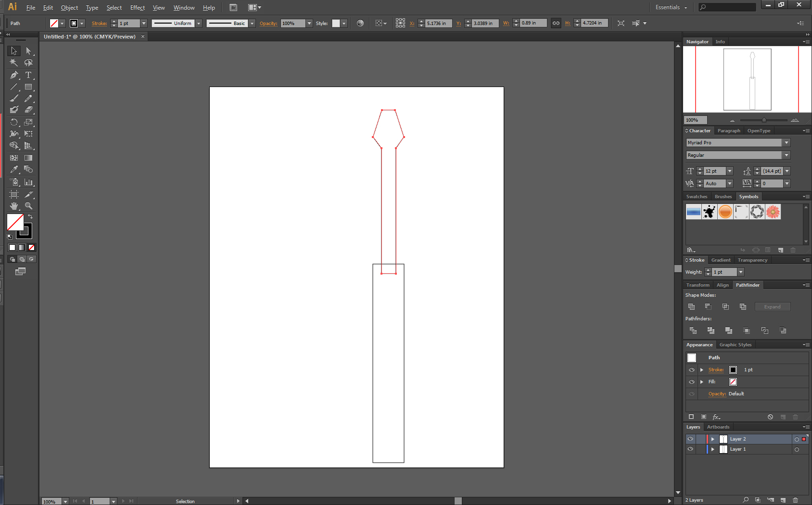The image size is (812, 505).
Task: Open the Myriad Pro font family dropdown
Action: tap(786, 142)
